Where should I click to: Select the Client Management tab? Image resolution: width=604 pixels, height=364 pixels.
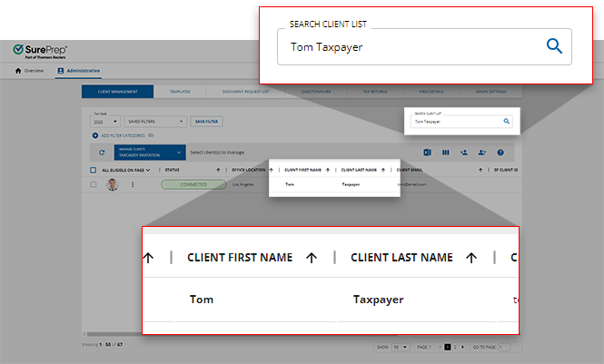(117, 92)
